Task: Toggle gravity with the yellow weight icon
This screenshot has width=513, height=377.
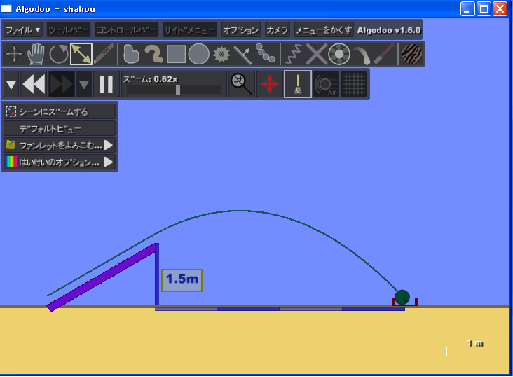Action: 298,84
